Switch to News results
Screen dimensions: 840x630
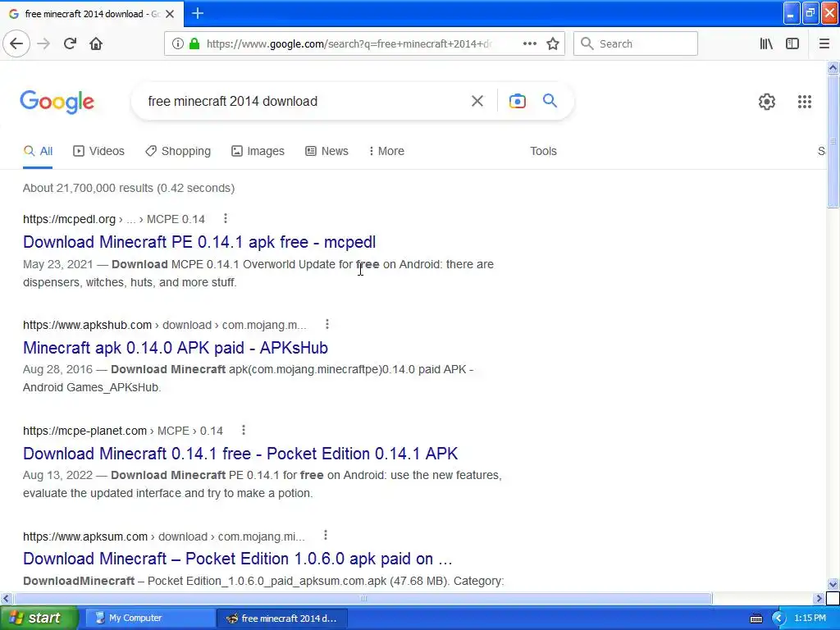(326, 151)
